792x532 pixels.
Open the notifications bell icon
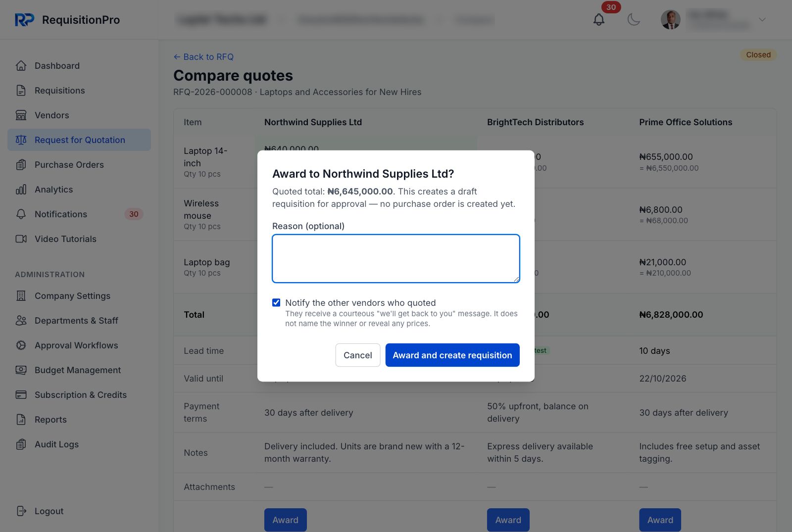pyautogui.click(x=599, y=20)
